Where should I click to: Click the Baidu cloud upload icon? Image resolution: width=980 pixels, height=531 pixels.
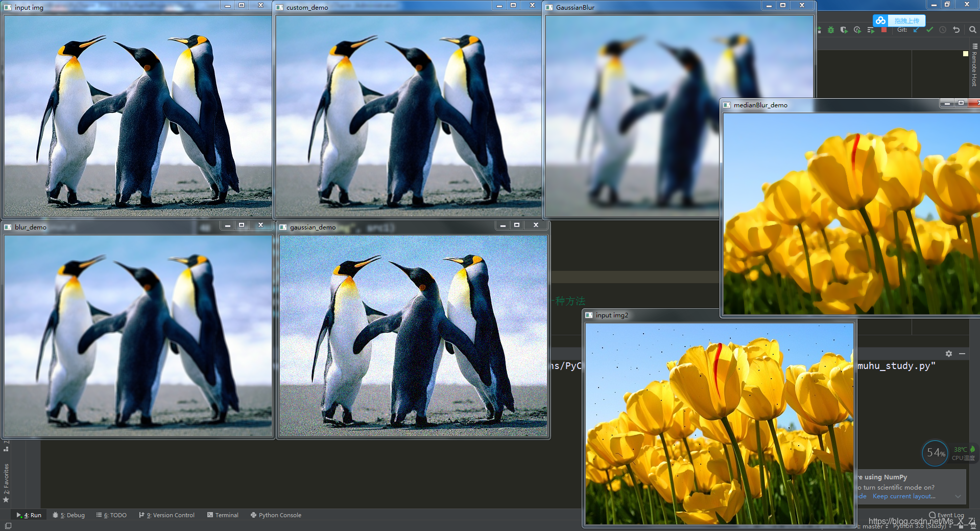coord(880,20)
